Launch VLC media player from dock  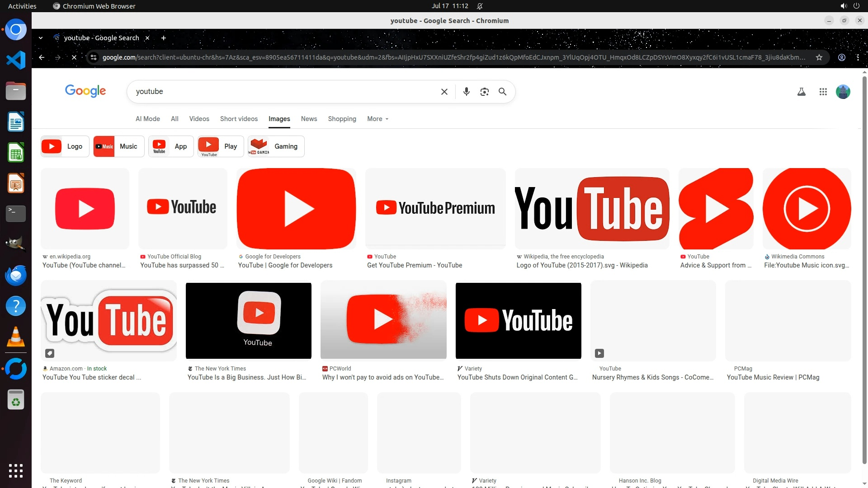tap(16, 337)
